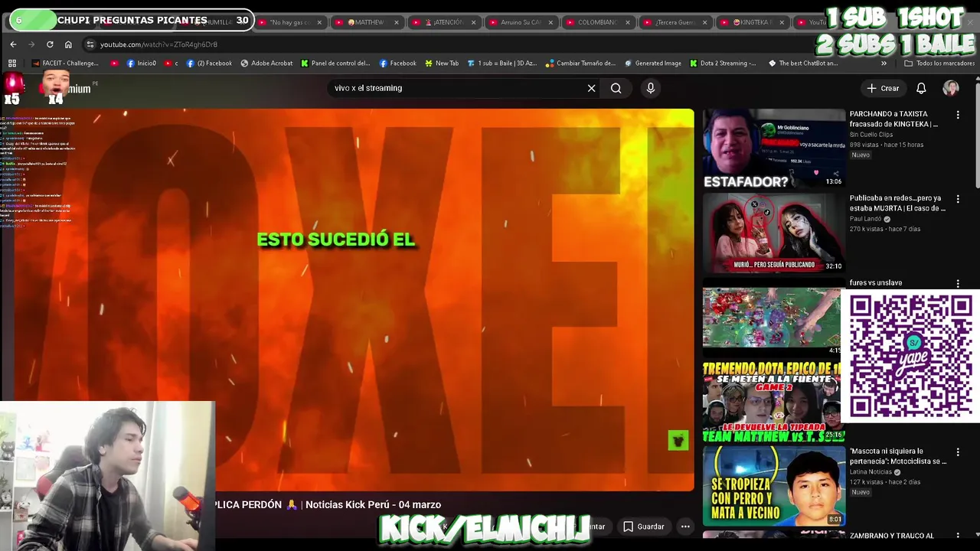Open the New Tab bookmark
Image resolution: width=980 pixels, height=551 pixels.
[441, 64]
